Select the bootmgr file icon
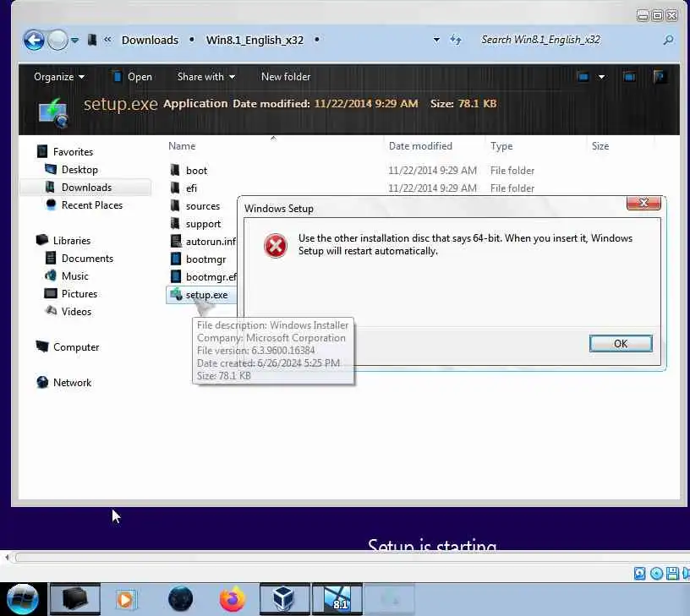Image resolution: width=690 pixels, height=616 pixels. pyautogui.click(x=176, y=259)
